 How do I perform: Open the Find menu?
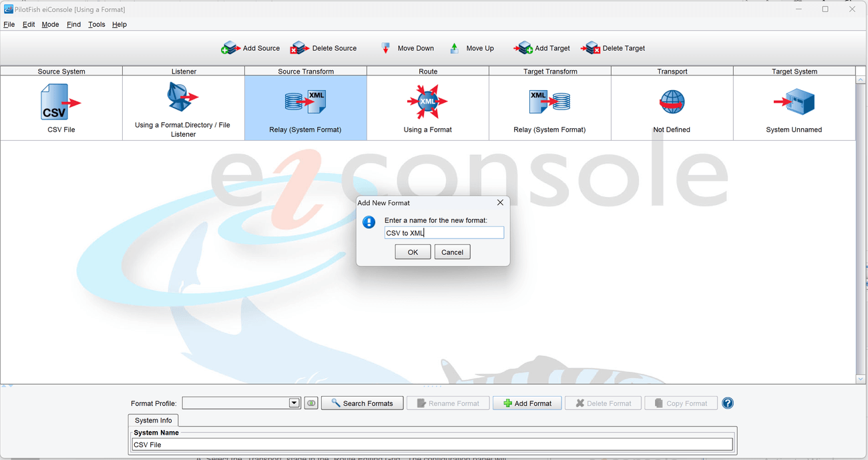pos(73,25)
